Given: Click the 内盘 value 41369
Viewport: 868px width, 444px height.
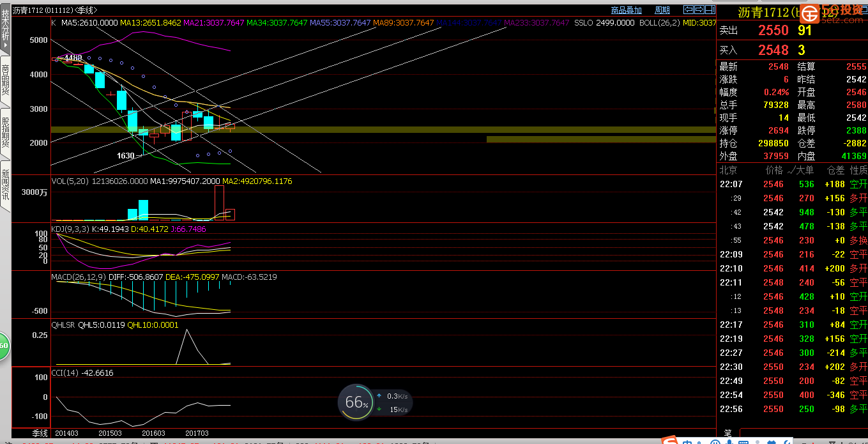Looking at the screenshot, I should [853, 156].
